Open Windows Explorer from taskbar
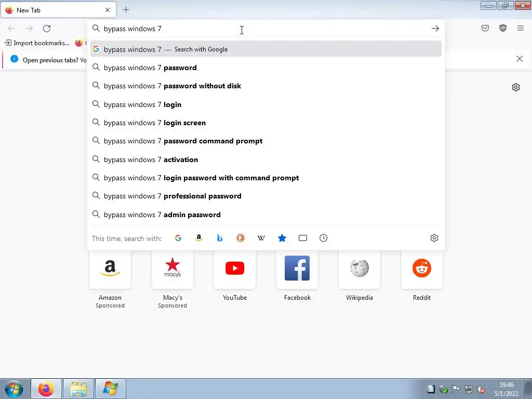The image size is (532, 399). (x=78, y=389)
